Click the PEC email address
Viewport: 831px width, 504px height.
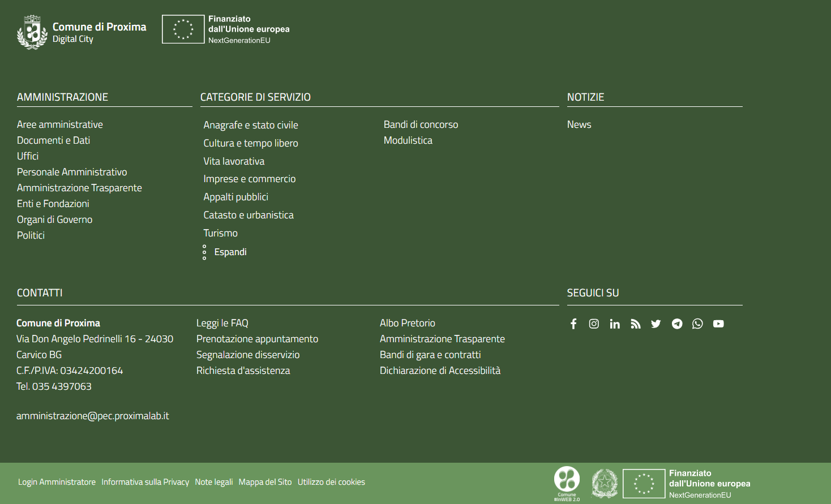tap(93, 416)
